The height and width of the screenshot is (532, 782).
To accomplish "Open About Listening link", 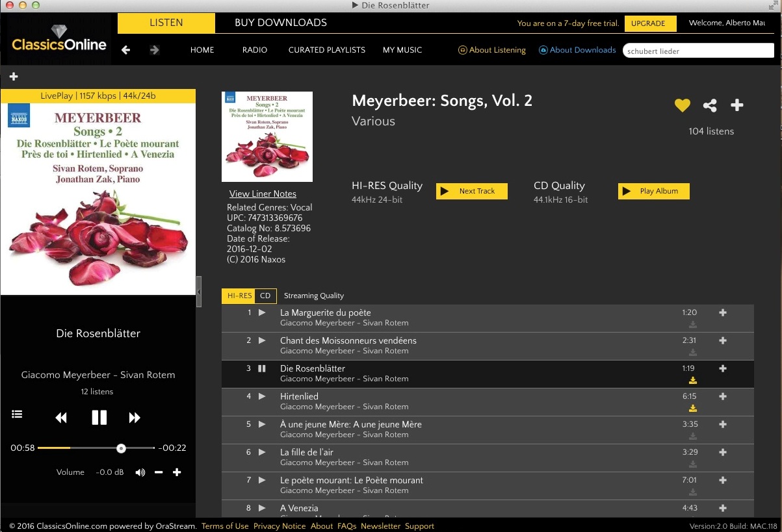I will point(492,50).
